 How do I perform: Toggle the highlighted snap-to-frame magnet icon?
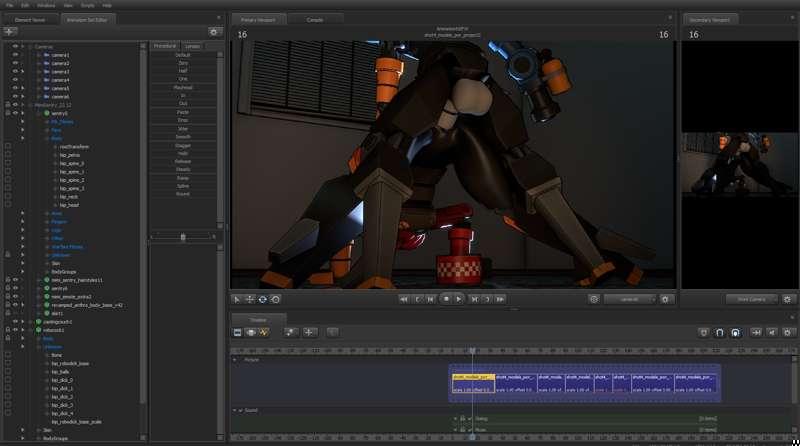tap(735, 333)
